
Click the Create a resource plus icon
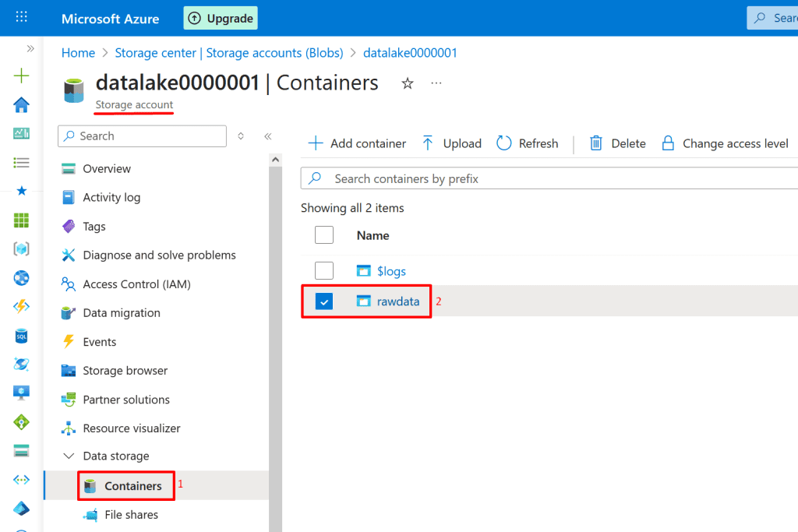[x=22, y=76]
